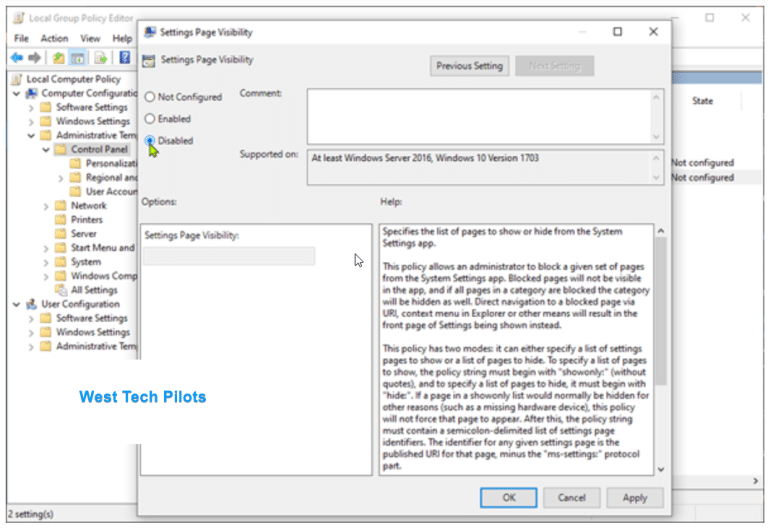Select the Disabled radio button
The width and height of the screenshot is (768, 530).
pos(150,141)
